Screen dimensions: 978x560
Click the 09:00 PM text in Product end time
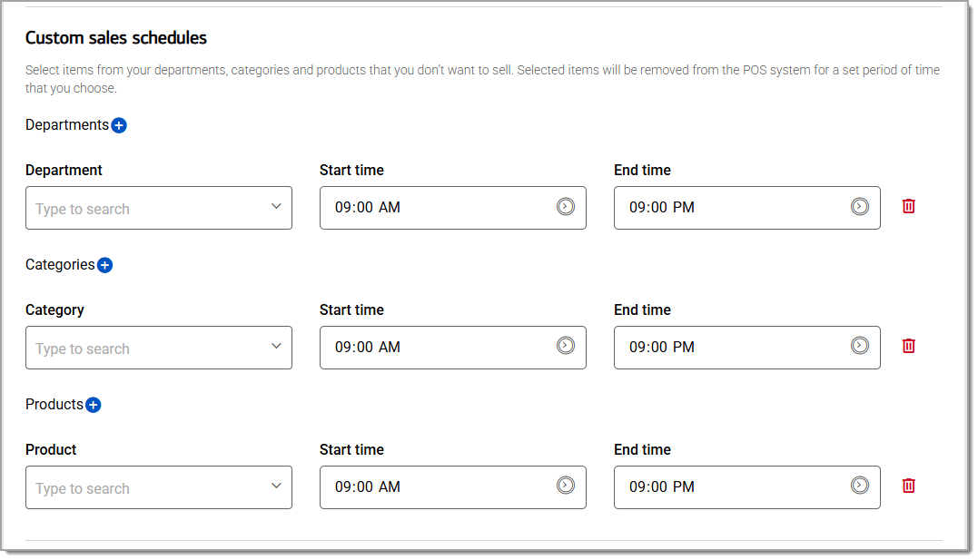click(662, 487)
